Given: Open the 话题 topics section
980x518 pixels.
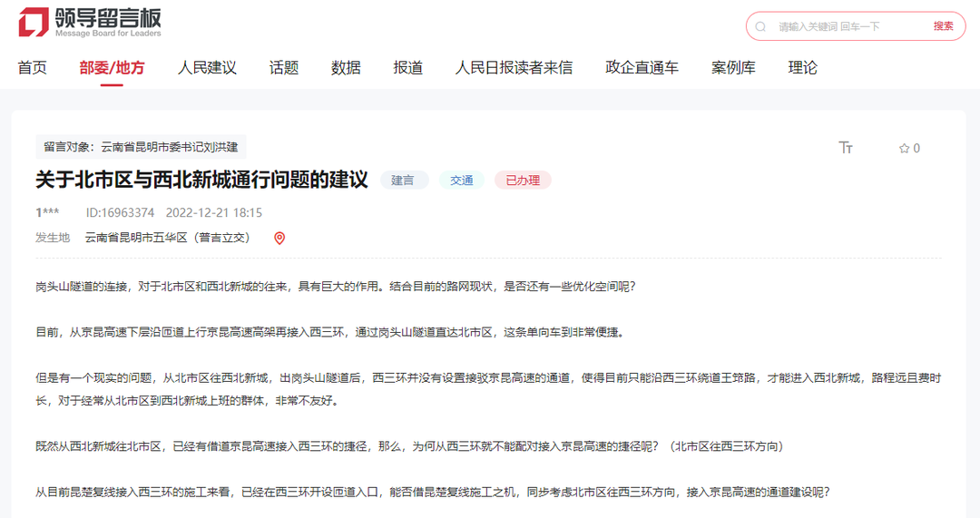Looking at the screenshot, I should click(284, 67).
